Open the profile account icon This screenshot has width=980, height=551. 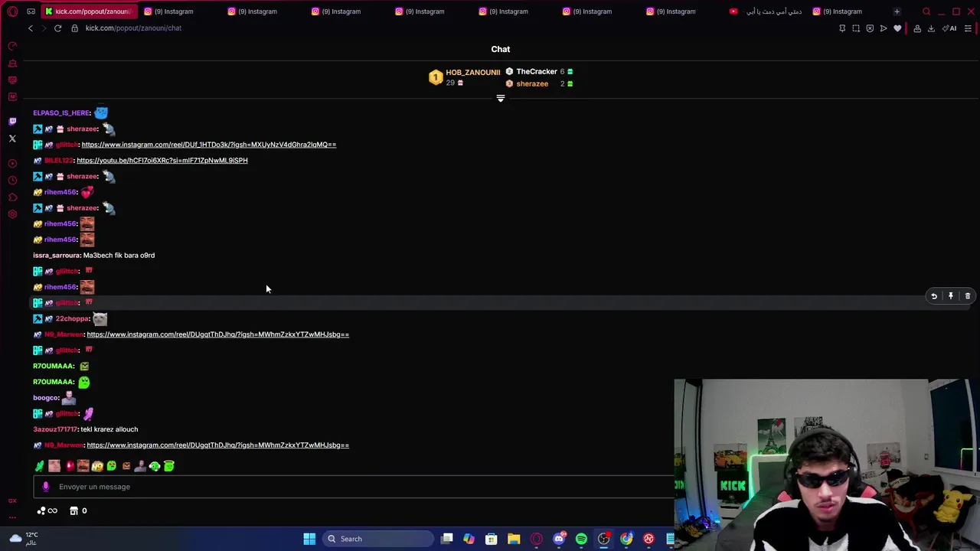click(917, 28)
